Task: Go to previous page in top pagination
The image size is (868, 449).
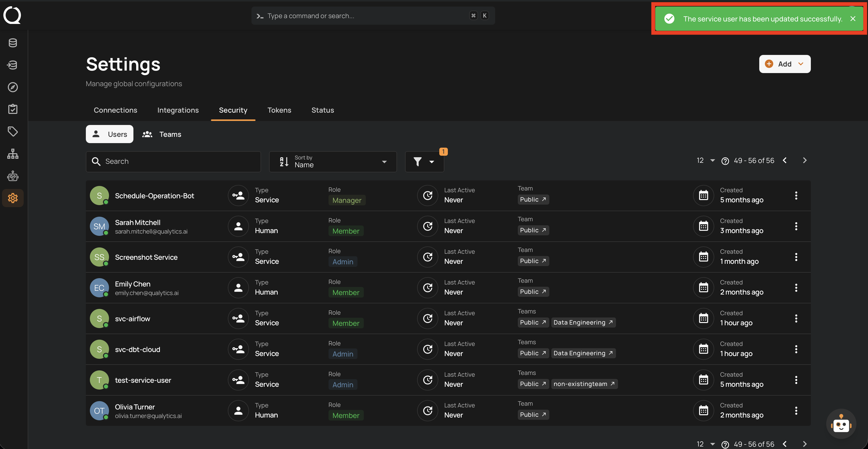Action: click(x=785, y=161)
